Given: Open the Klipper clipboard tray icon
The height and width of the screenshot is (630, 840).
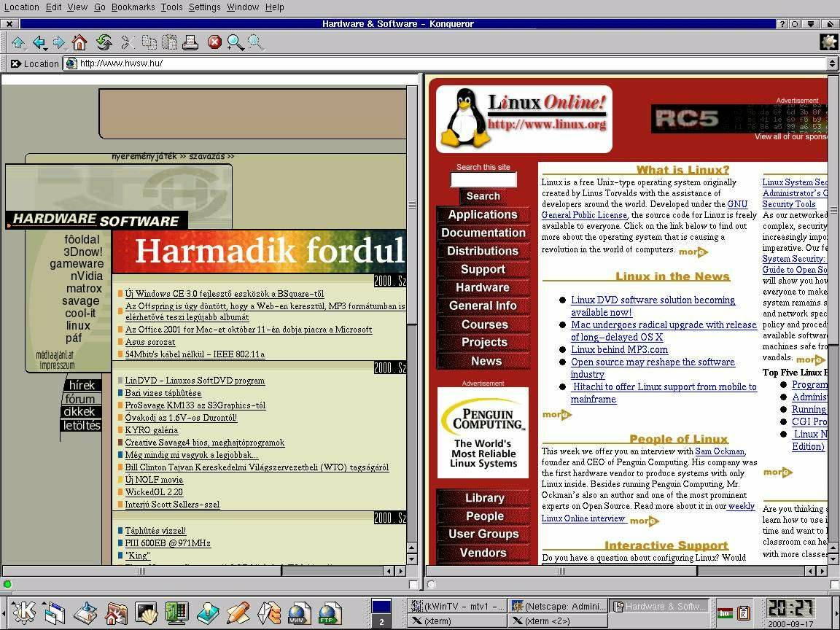Looking at the screenshot, I should (x=744, y=612).
